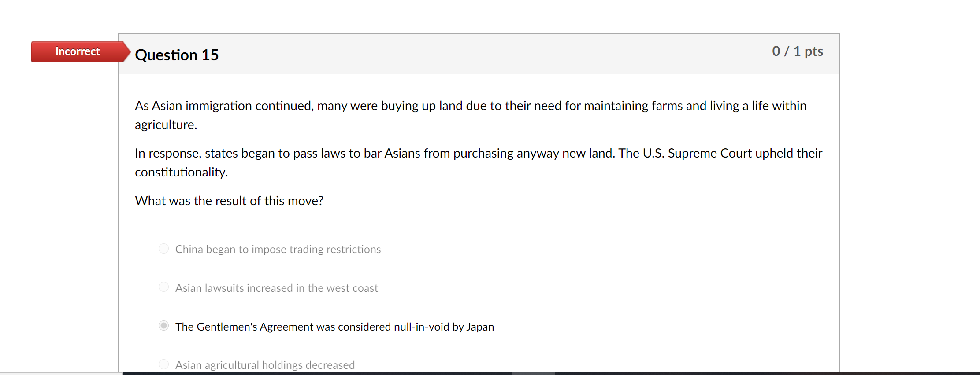Click the horizontal scrollbar thumb at bottom
The width and height of the screenshot is (980, 375).
533,373
